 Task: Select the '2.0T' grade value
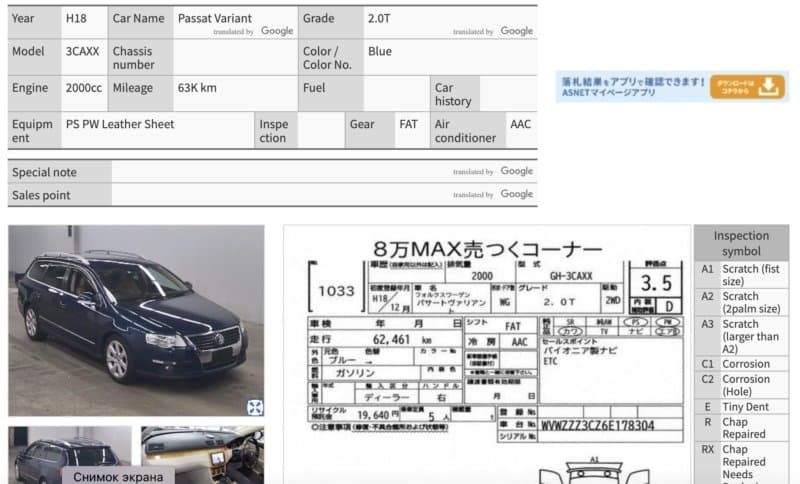pos(379,18)
